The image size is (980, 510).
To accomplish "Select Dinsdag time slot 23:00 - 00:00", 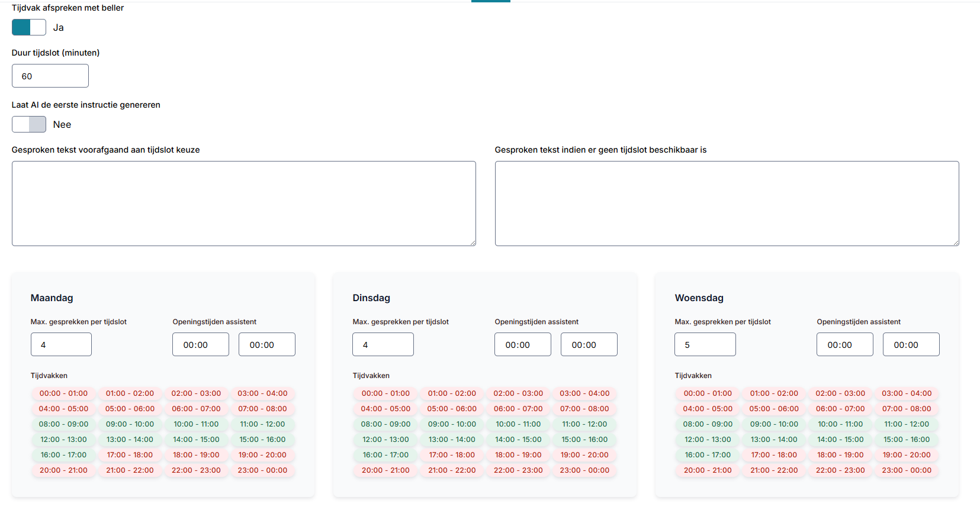I will tap(584, 470).
